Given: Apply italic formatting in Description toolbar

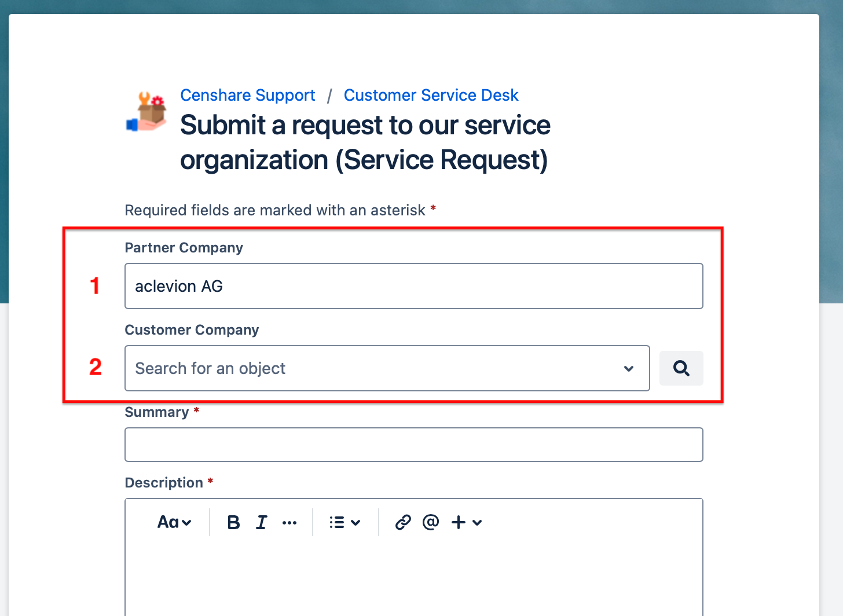Looking at the screenshot, I should [261, 522].
